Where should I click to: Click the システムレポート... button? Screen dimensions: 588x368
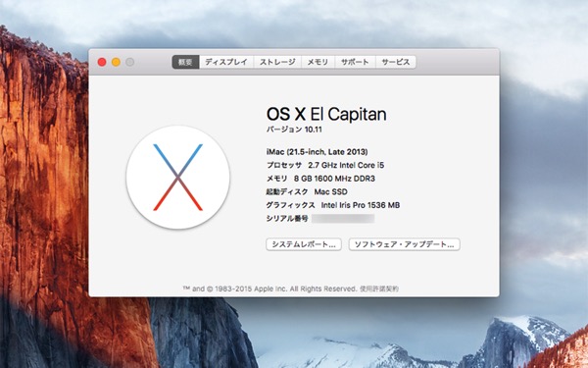[x=304, y=244]
